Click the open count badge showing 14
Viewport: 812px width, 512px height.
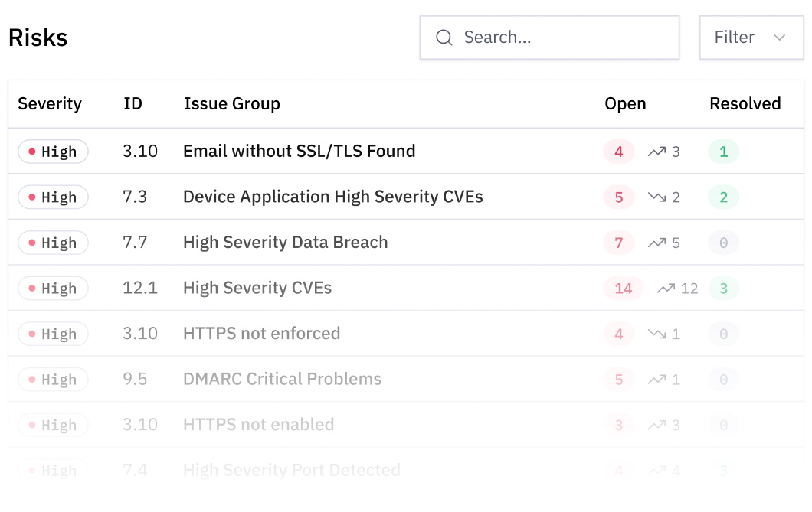[x=624, y=289]
